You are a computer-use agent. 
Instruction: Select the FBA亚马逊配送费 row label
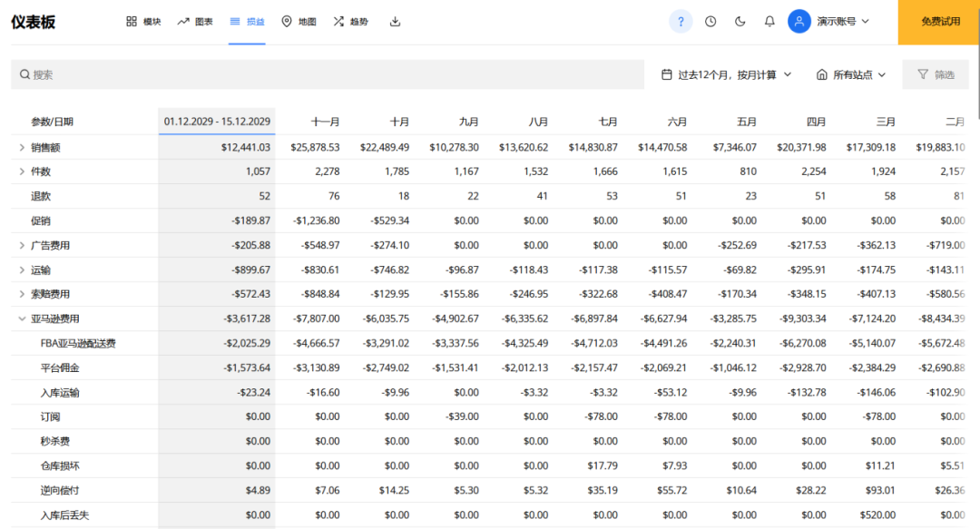78,343
